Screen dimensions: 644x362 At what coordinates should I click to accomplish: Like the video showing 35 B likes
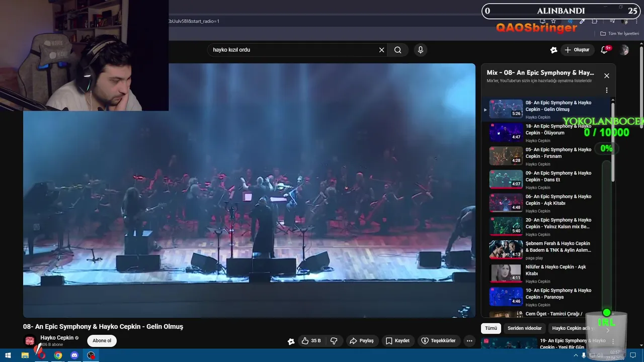click(x=311, y=341)
